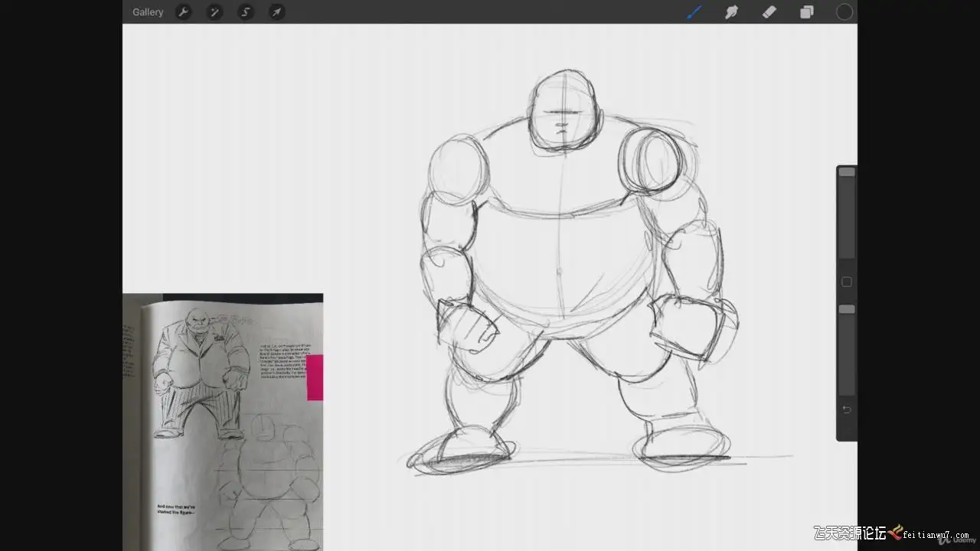Return to Gallery

[x=148, y=12]
